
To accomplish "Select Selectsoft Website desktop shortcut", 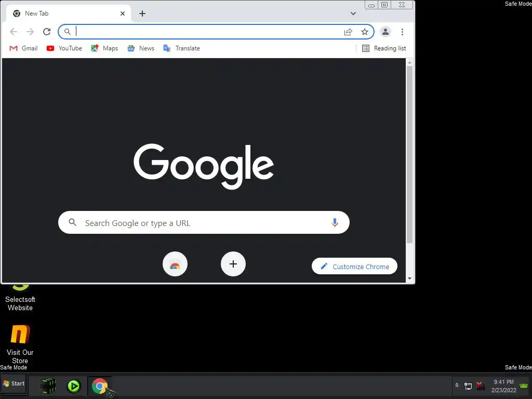I will click(x=20, y=298).
